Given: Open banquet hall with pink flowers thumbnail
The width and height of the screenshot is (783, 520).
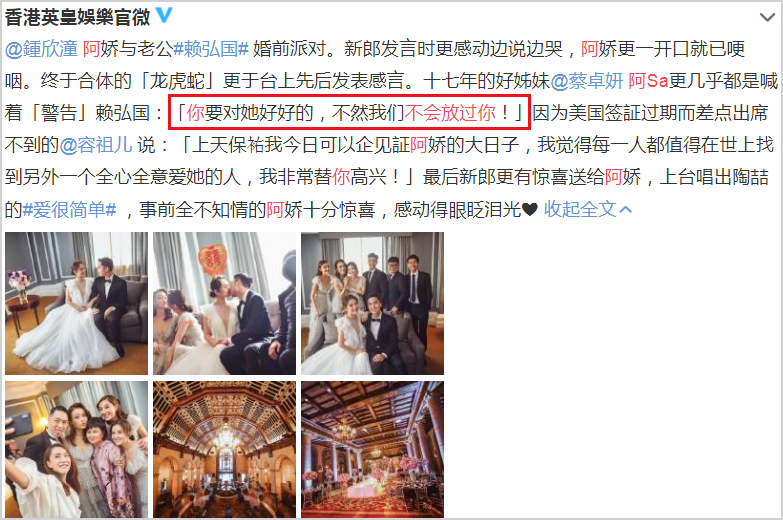Looking at the screenshot, I should pyautogui.click(x=372, y=450).
